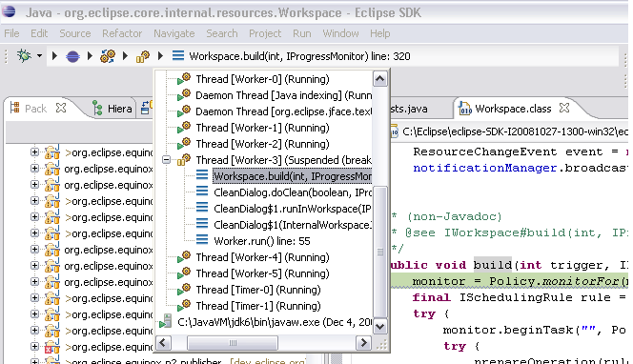Click the project icon with red error badge
Image resolution: width=633 pixels, height=364 pixels.
click(x=52, y=346)
